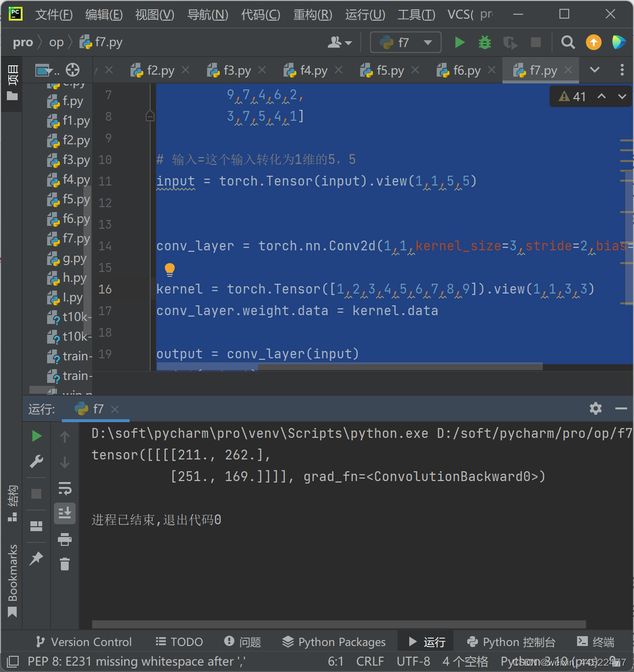Viewport: 634px width, 672px height.
Task: Open the 问题 problems tool window
Action: [242, 642]
